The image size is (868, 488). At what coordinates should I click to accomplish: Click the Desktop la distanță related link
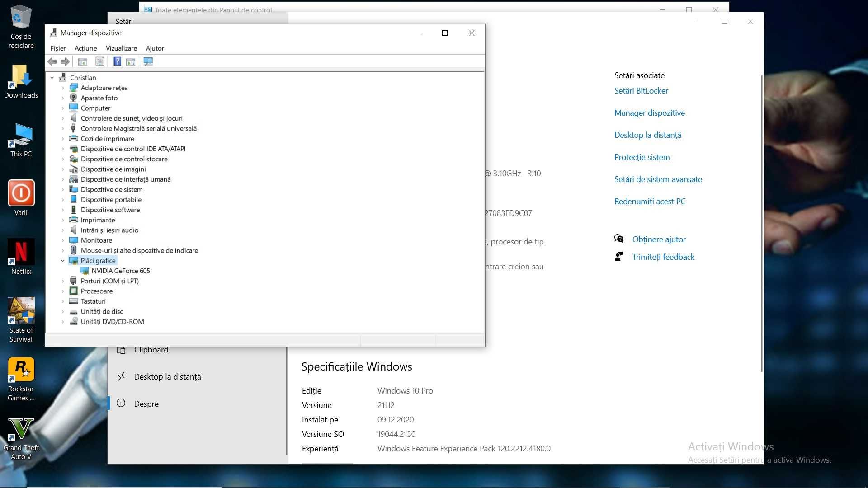(x=647, y=135)
